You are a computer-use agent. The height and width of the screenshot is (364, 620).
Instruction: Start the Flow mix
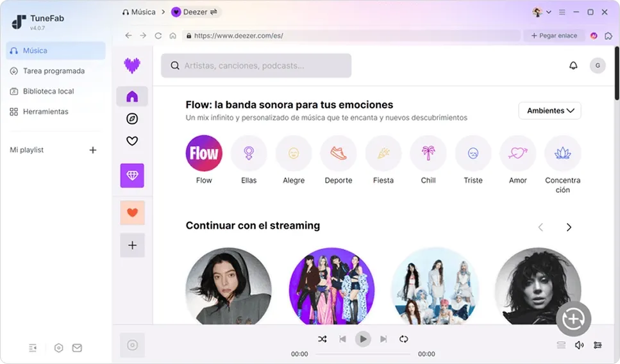point(204,153)
